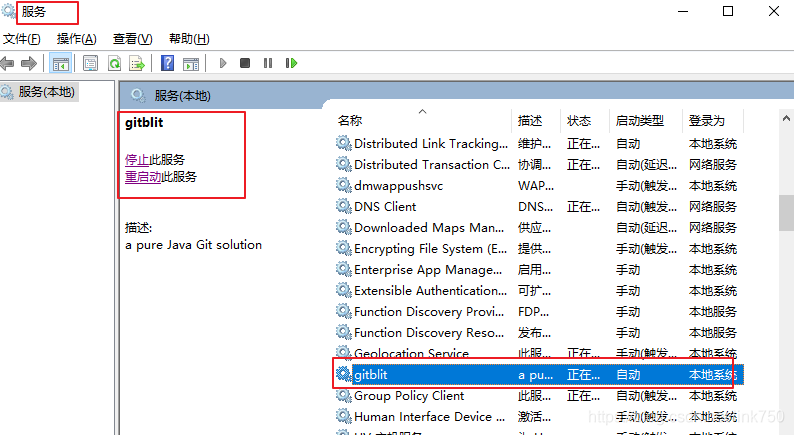Select the dmwappushsvc service name
This screenshot has width=794, height=435.
399,186
